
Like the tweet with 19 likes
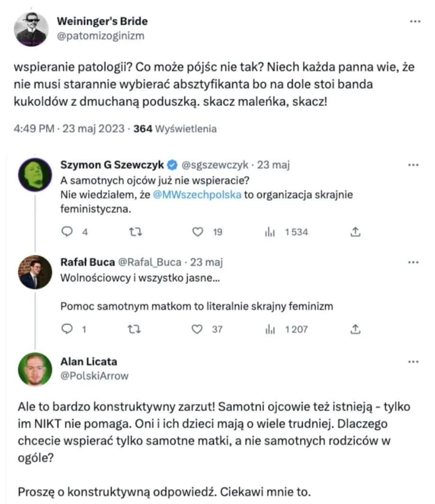tap(198, 232)
